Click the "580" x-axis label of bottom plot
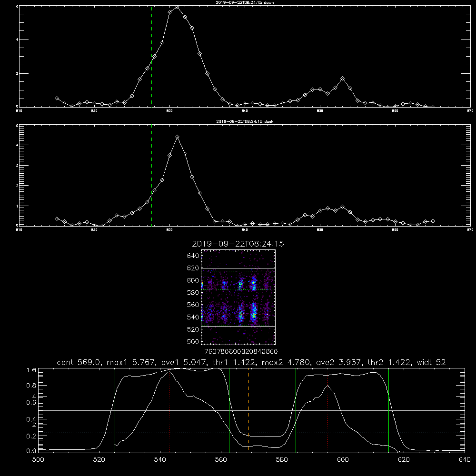 282,460
